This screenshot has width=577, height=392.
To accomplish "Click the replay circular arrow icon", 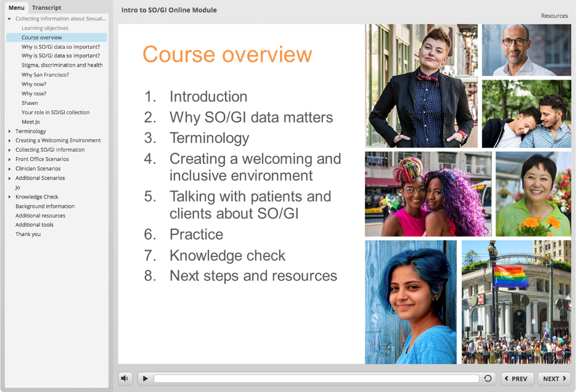I will click(488, 378).
